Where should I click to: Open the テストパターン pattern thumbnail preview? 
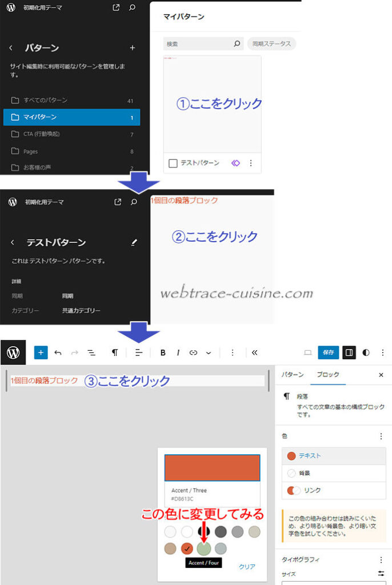(212, 105)
